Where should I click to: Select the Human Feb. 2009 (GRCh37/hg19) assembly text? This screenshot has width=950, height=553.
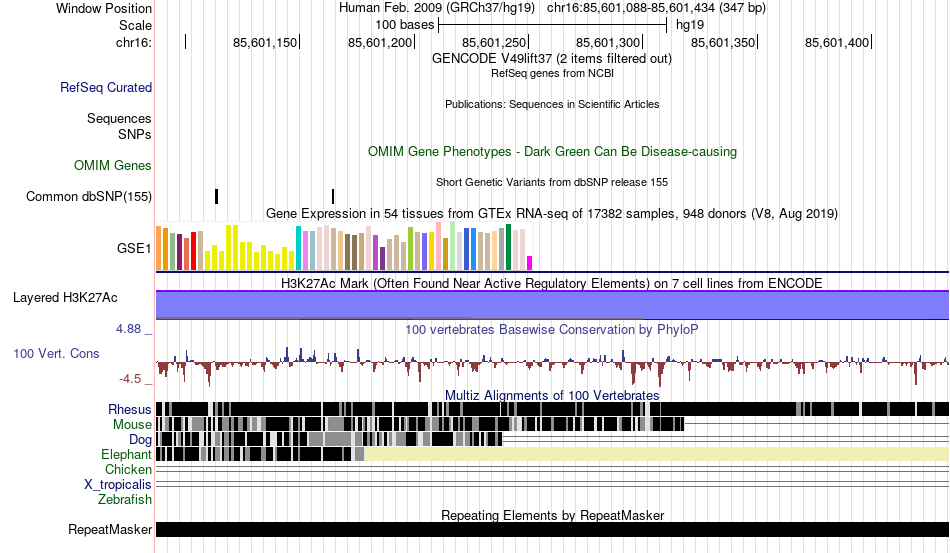(437, 8)
